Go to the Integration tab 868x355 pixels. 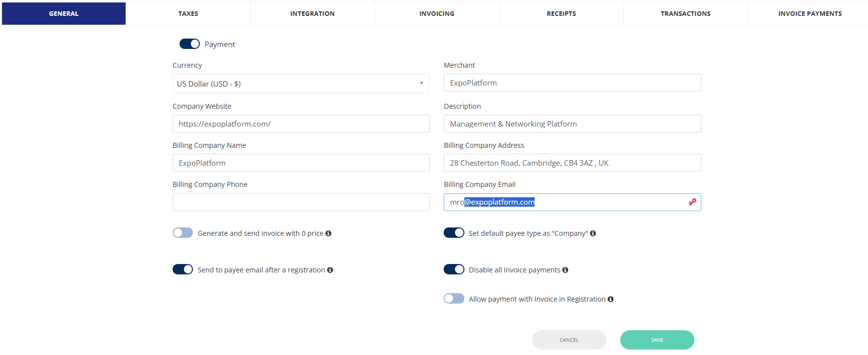(x=313, y=13)
